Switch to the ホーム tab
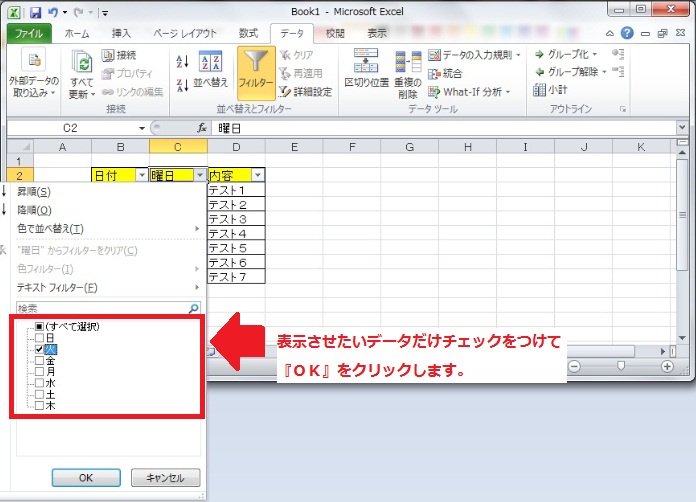 [77, 33]
